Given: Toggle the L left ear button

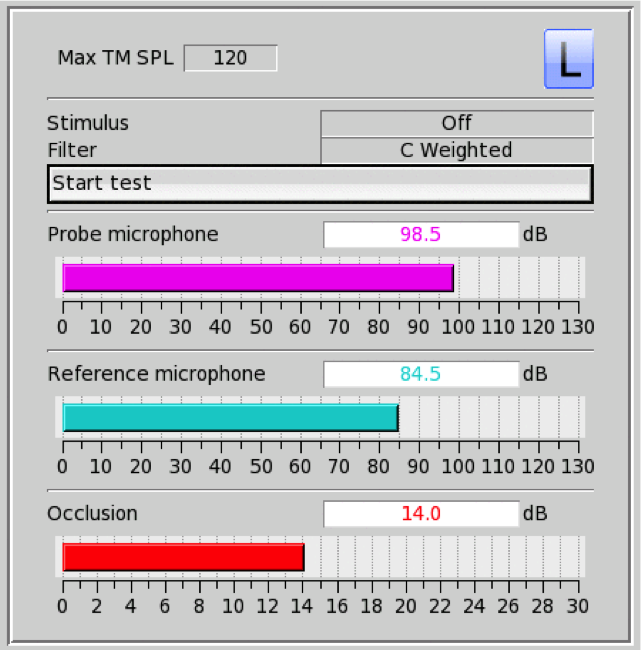Looking at the screenshot, I should click(x=568, y=58).
